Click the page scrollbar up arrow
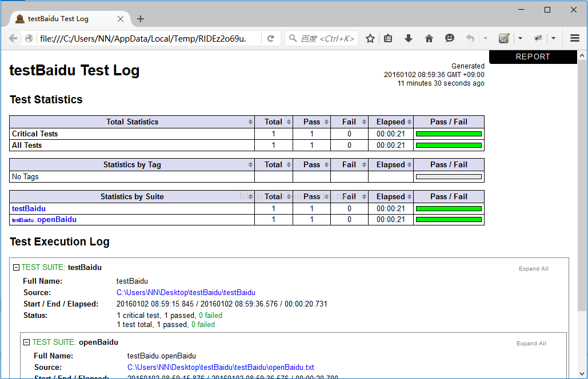This screenshot has width=588, height=379. click(x=582, y=55)
